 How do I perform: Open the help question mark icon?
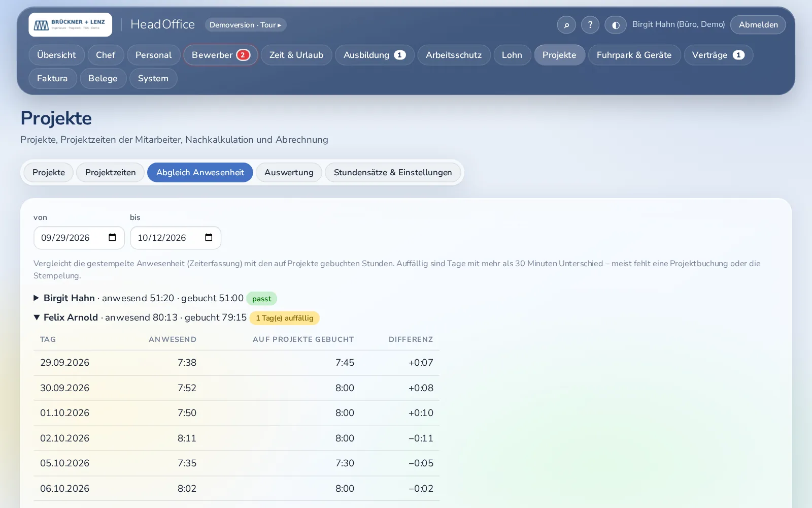tap(590, 24)
